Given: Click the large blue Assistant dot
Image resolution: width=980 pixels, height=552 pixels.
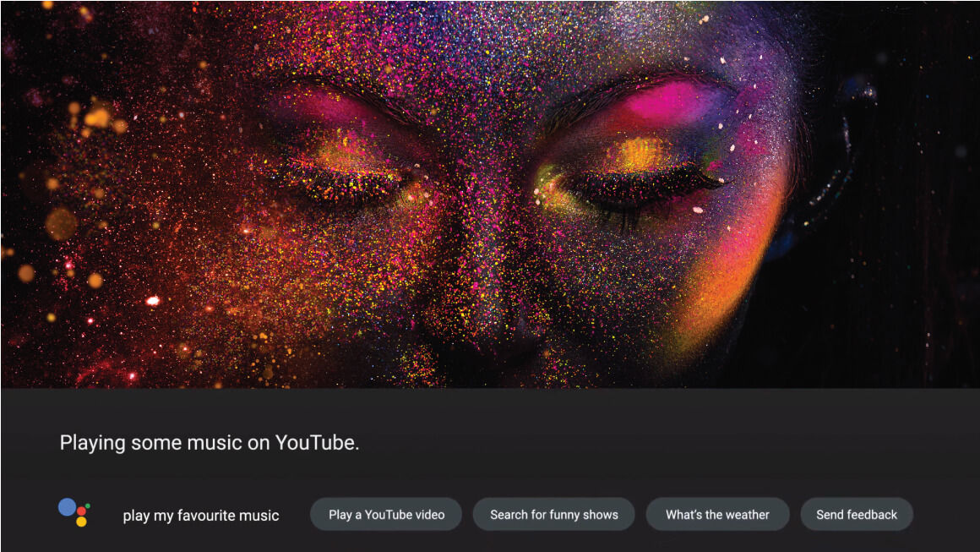Looking at the screenshot, I should [67, 507].
